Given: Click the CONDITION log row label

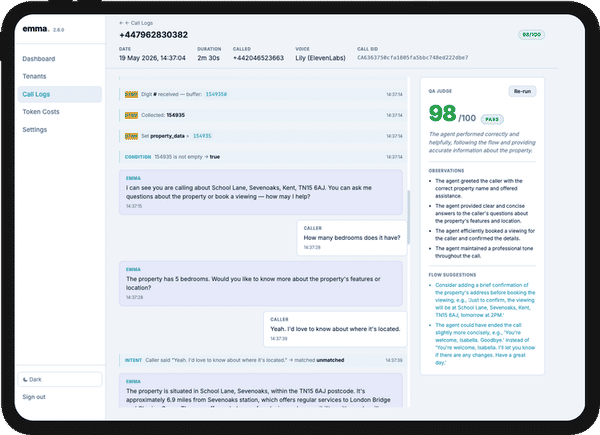Looking at the screenshot, I should click(x=138, y=157).
